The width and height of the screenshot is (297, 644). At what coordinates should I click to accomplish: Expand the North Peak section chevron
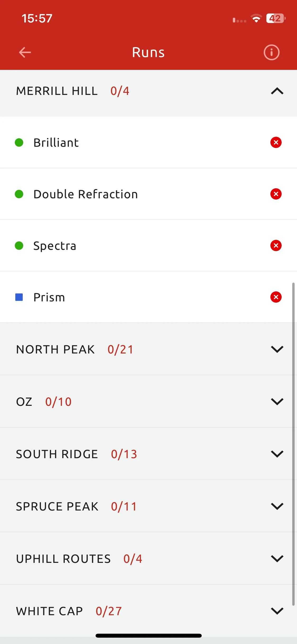277,349
